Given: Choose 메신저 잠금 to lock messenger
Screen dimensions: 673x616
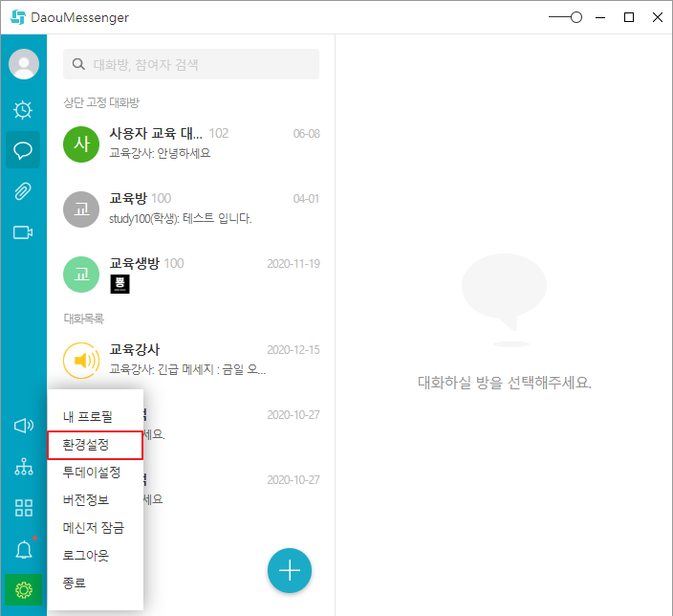Looking at the screenshot, I should [x=94, y=527].
